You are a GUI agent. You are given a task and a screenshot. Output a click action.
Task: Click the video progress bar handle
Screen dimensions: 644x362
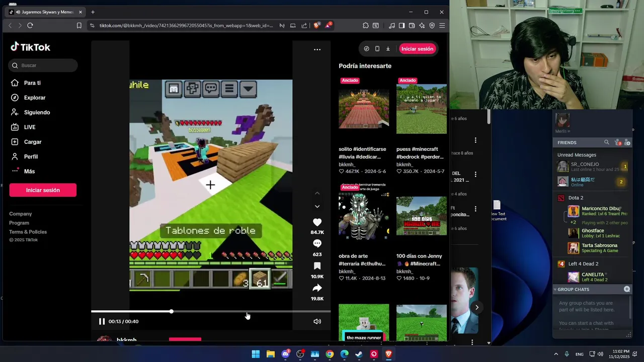click(172, 312)
